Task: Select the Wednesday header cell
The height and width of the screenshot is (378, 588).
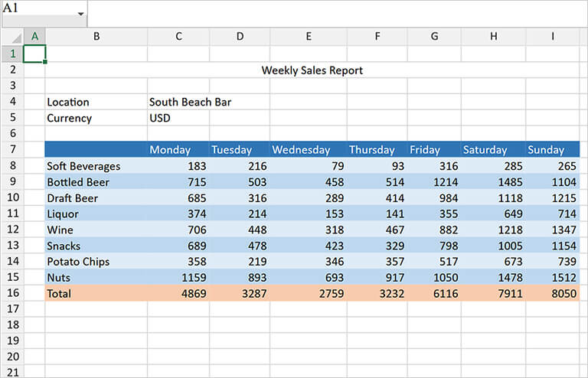Action: click(x=308, y=150)
